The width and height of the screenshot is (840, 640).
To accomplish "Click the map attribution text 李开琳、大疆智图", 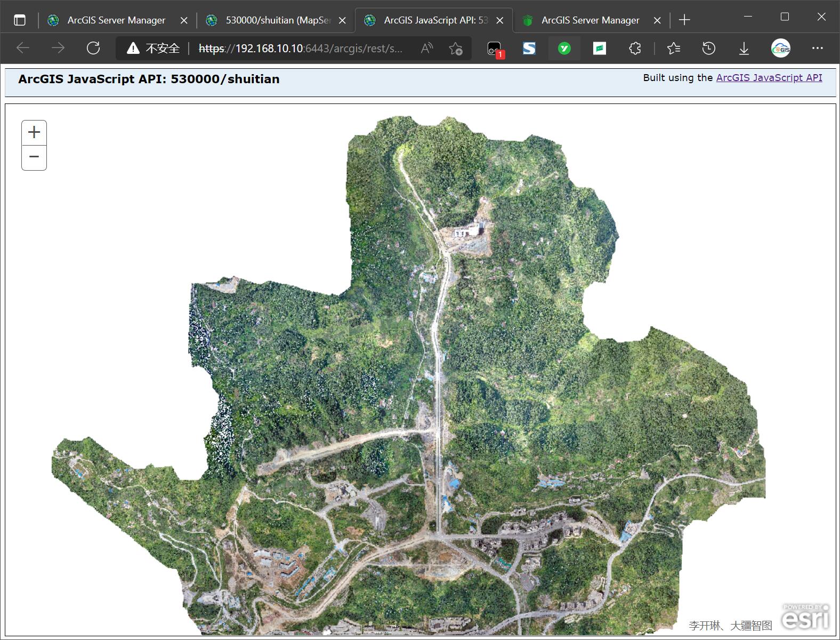I will pyautogui.click(x=730, y=626).
